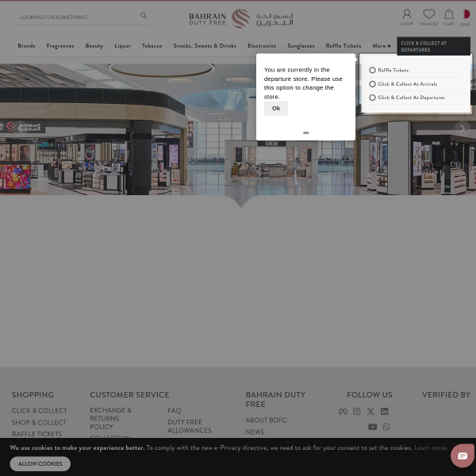Open the Sunglasses menu

pos(301,46)
